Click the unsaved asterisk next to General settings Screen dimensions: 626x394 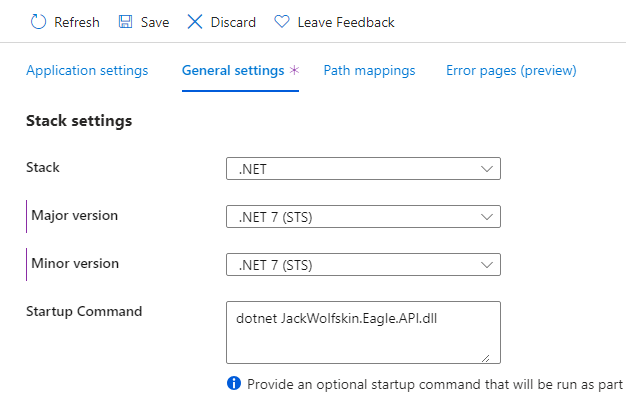[294, 70]
